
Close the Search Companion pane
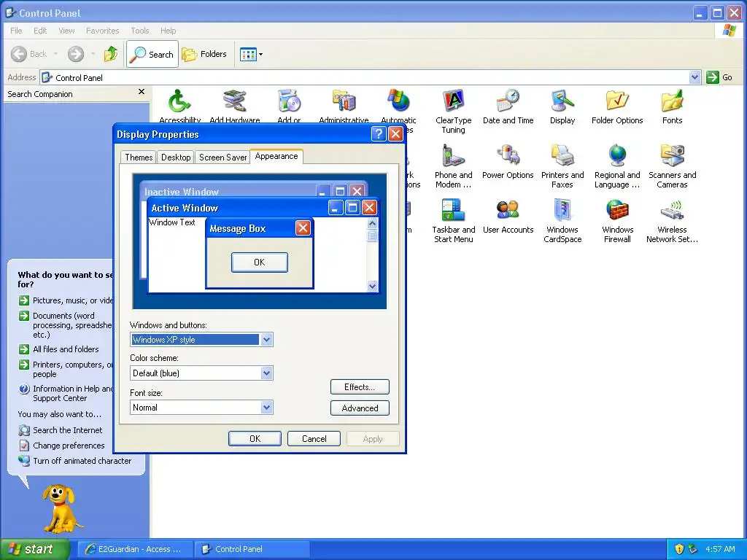click(x=141, y=91)
